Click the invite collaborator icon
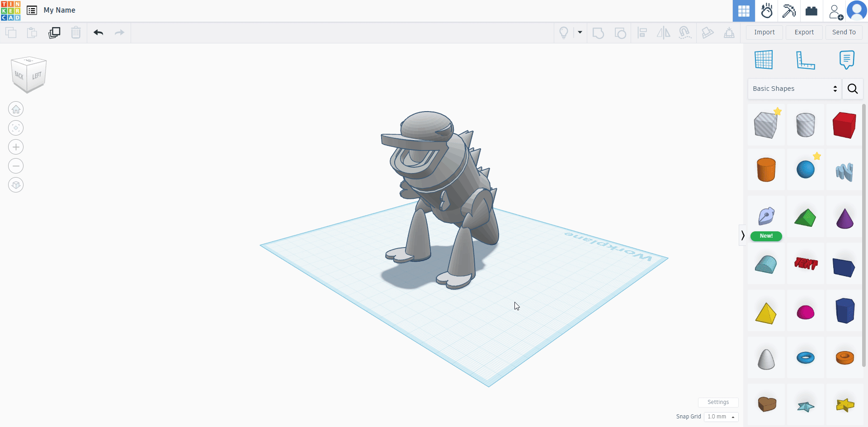This screenshot has height=427, width=868. [x=835, y=12]
